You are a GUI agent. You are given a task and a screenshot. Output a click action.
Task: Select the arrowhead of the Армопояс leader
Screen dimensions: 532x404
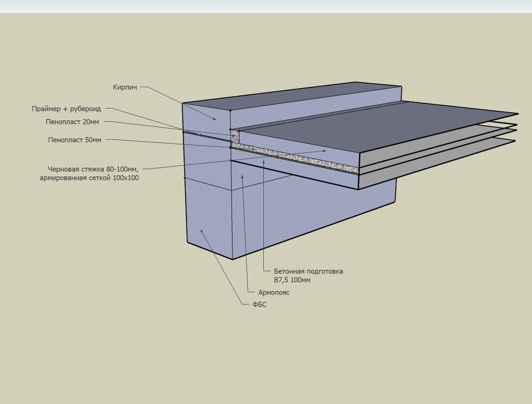coord(241,176)
